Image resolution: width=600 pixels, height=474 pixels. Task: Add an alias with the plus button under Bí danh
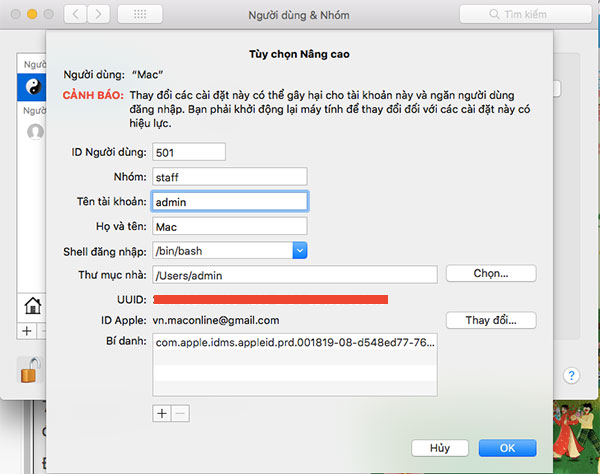coord(161,412)
